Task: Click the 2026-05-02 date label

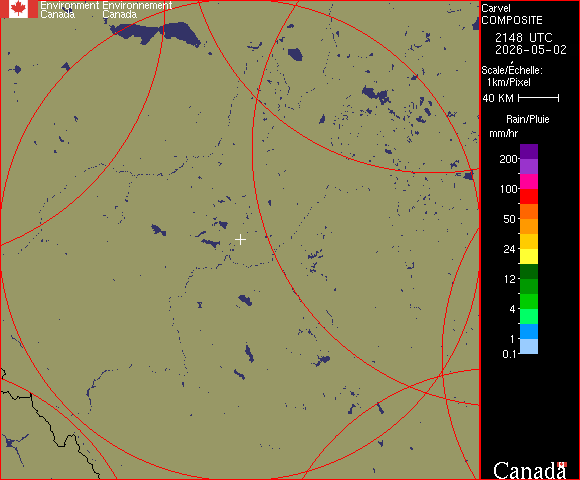Action: point(531,50)
